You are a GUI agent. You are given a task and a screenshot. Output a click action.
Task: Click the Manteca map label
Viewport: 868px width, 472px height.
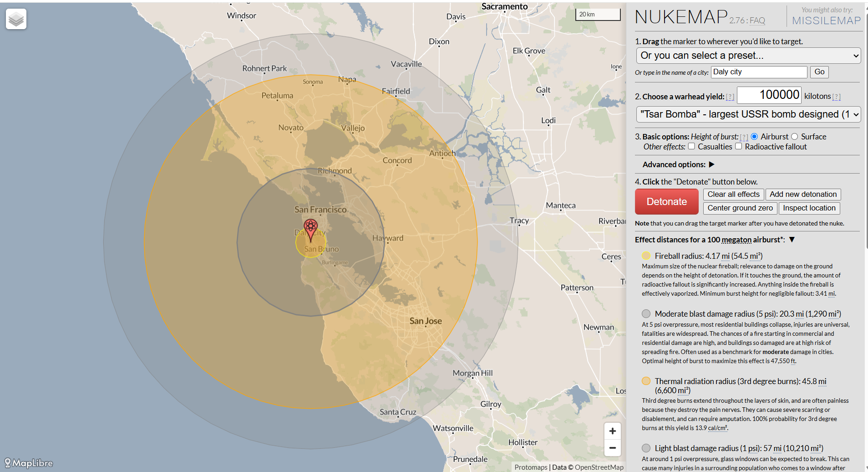pos(561,205)
